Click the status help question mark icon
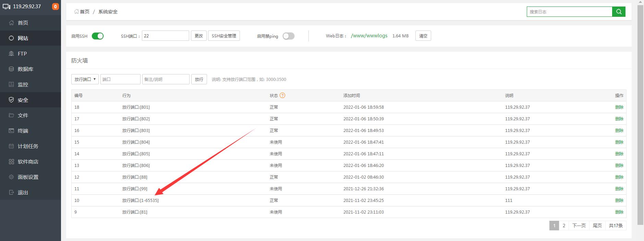 coord(282,95)
